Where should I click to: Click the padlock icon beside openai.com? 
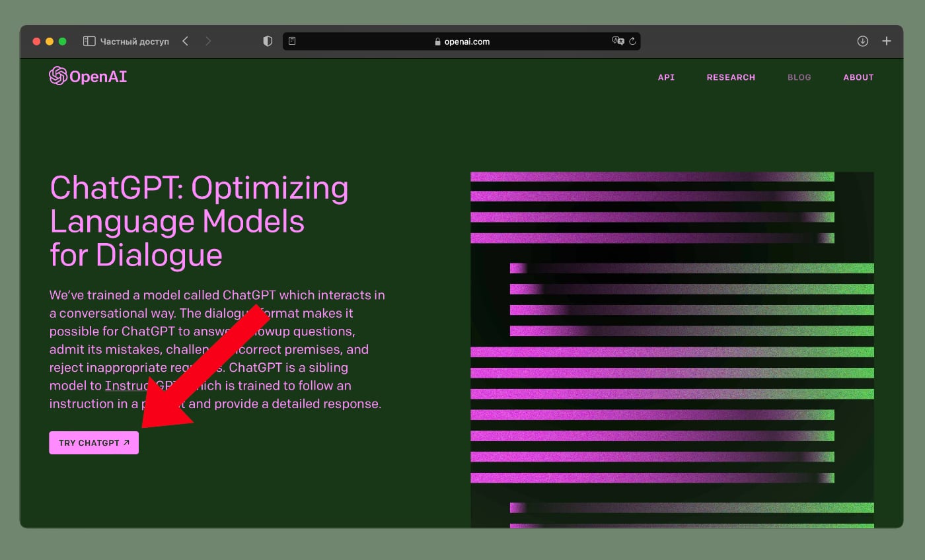point(437,42)
